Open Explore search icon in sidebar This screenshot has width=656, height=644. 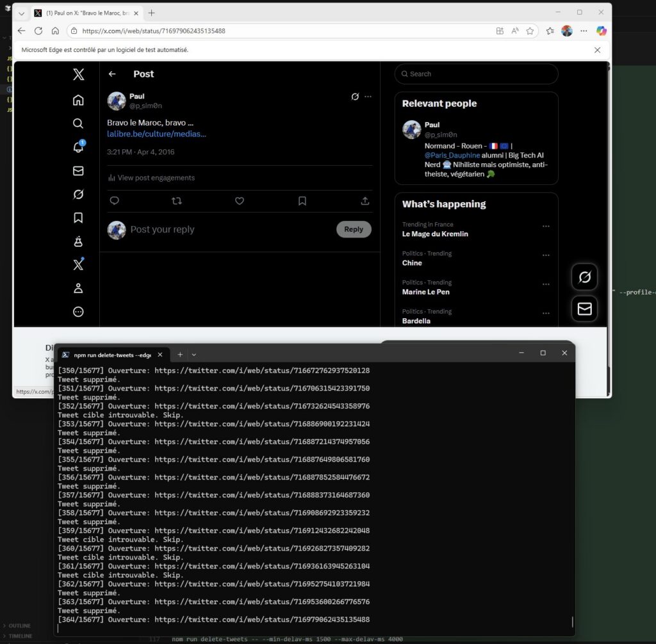pyautogui.click(x=78, y=124)
